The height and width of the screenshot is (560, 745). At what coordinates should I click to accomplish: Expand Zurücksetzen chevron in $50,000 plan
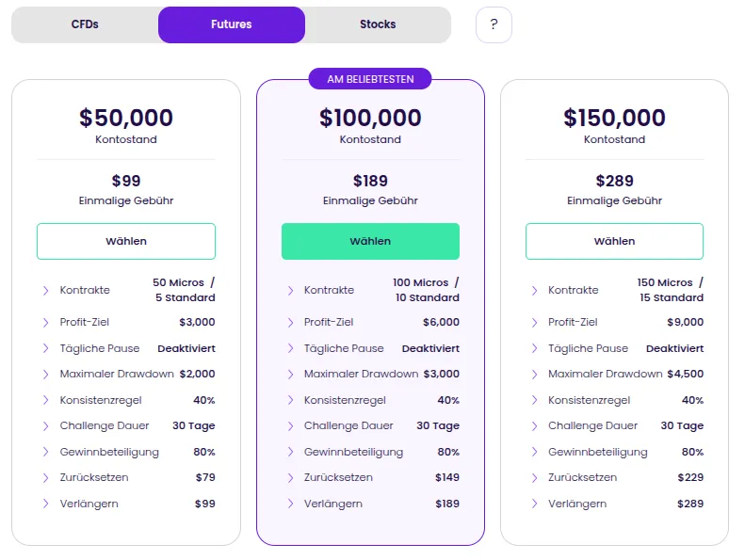click(45, 478)
